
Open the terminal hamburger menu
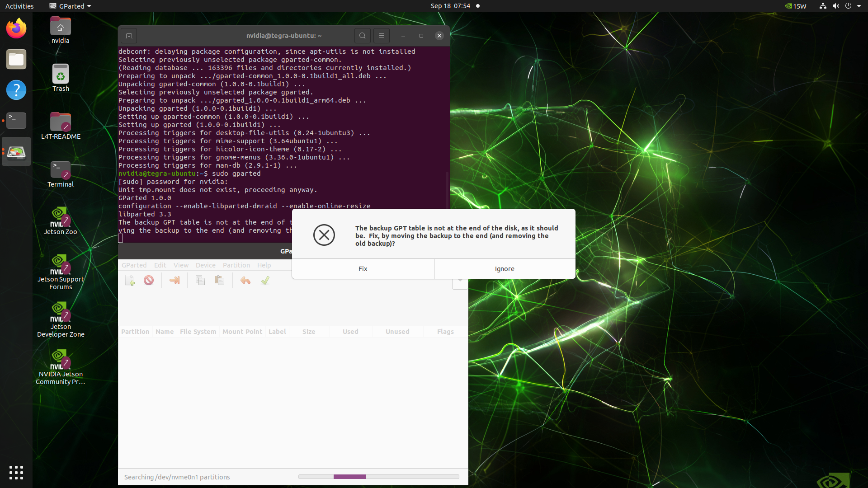click(381, 36)
